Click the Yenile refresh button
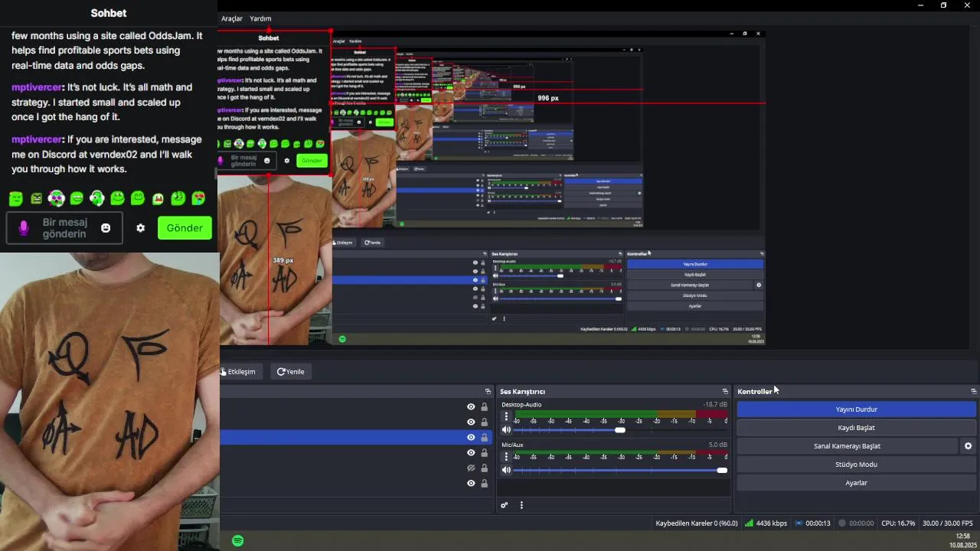 (291, 372)
